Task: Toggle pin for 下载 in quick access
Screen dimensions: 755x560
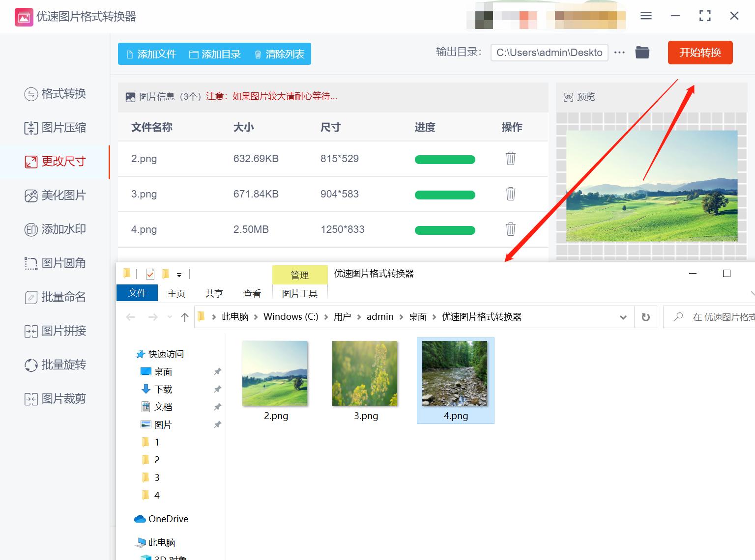Action: point(217,389)
